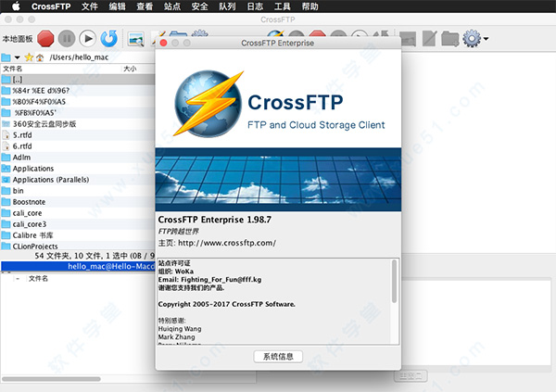Image resolution: width=556 pixels, height=392 pixels.
Task: Select the [..] parent directory row
Action: point(78,80)
